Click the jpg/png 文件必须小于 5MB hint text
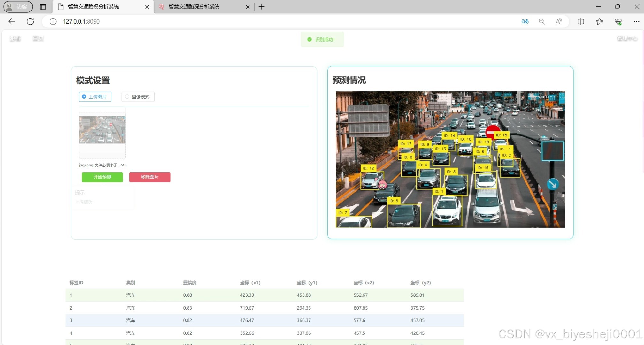This screenshot has height=345, width=644. click(103, 165)
